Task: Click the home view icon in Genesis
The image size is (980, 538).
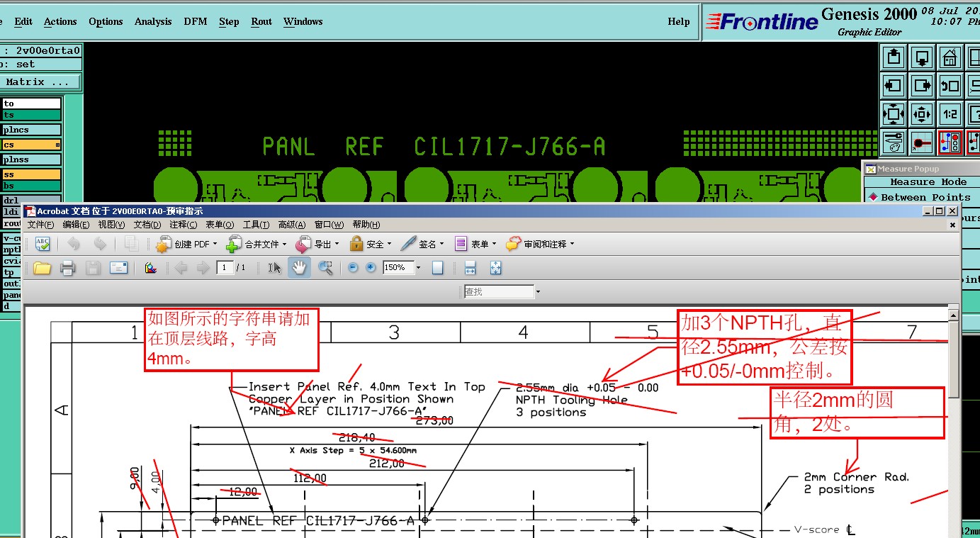Action: [x=950, y=57]
